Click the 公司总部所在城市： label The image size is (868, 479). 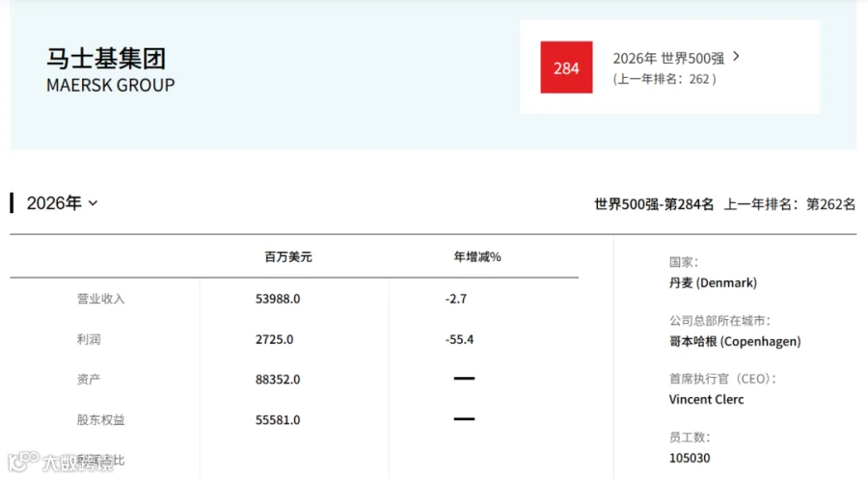(x=720, y=321)
